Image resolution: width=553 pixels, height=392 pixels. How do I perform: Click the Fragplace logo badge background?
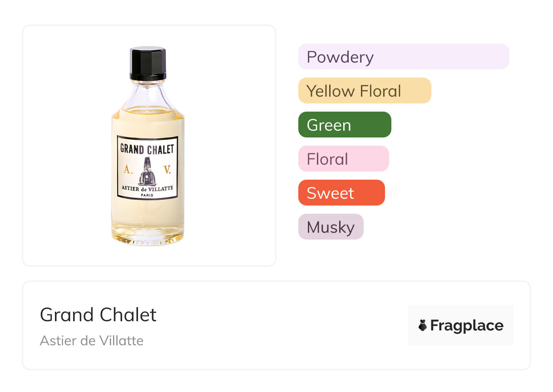[461, 325]
